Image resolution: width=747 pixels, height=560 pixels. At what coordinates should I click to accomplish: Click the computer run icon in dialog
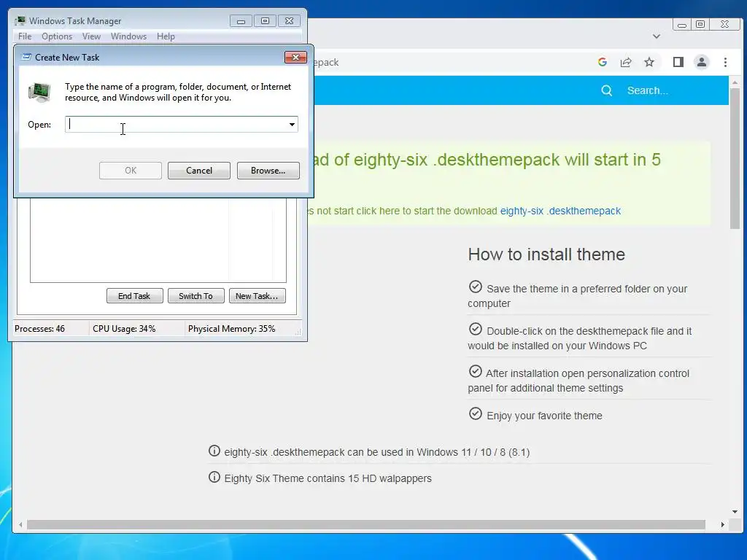tap(39, 92)
